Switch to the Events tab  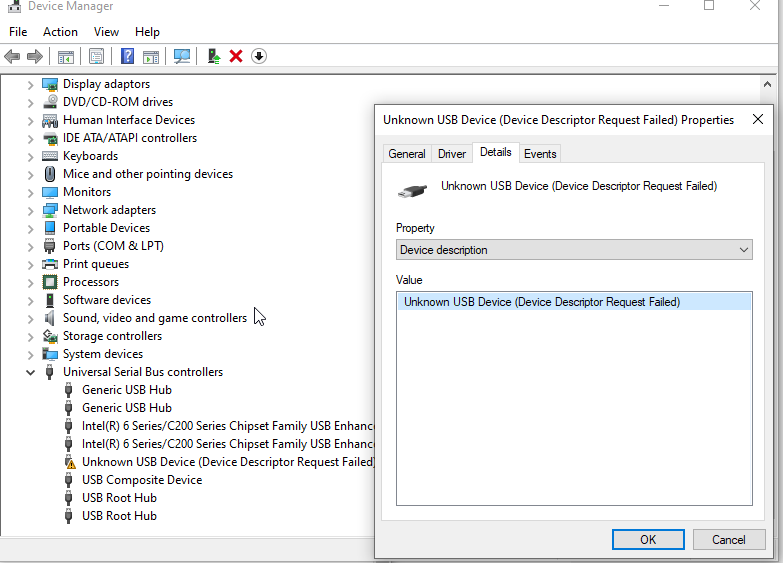(x=540, y=154)
